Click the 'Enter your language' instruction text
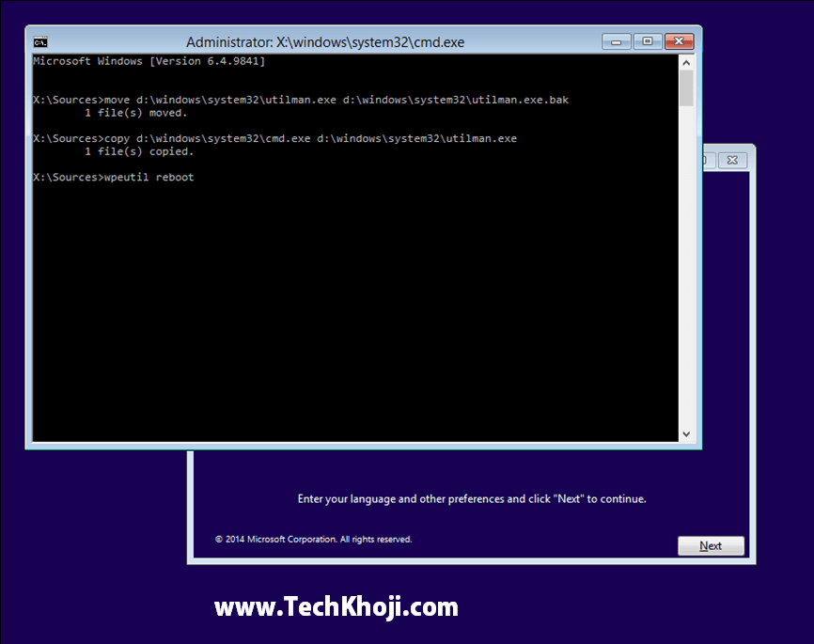This screenshot has width=814, height=644. pos(472,499)
